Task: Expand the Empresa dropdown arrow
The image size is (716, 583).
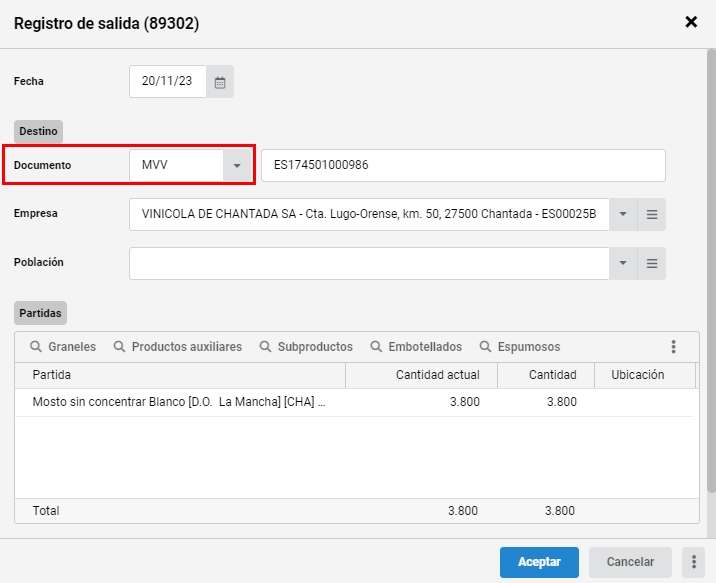Action: pyautogui.click(x=623, y=214)
